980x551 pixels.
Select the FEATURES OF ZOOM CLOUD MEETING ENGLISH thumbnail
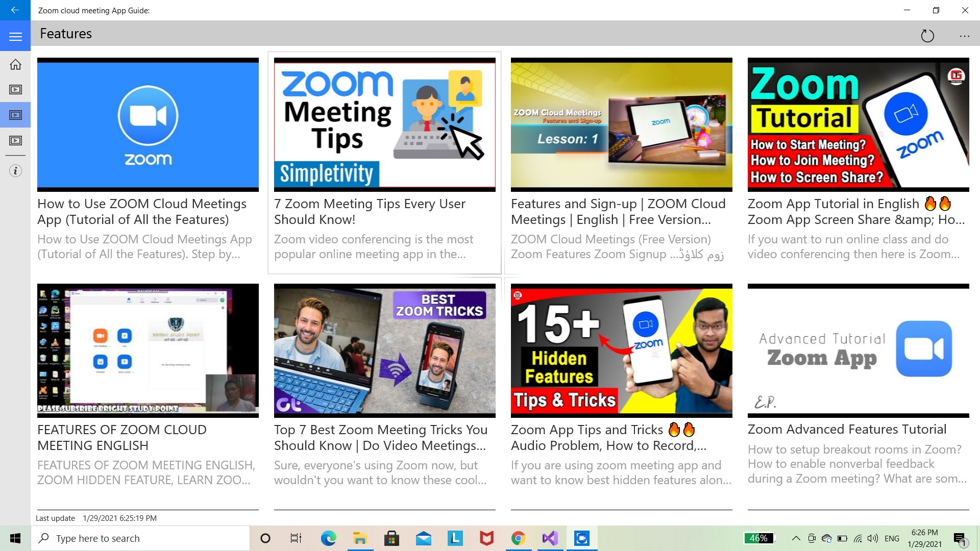[x=148, y=350]
